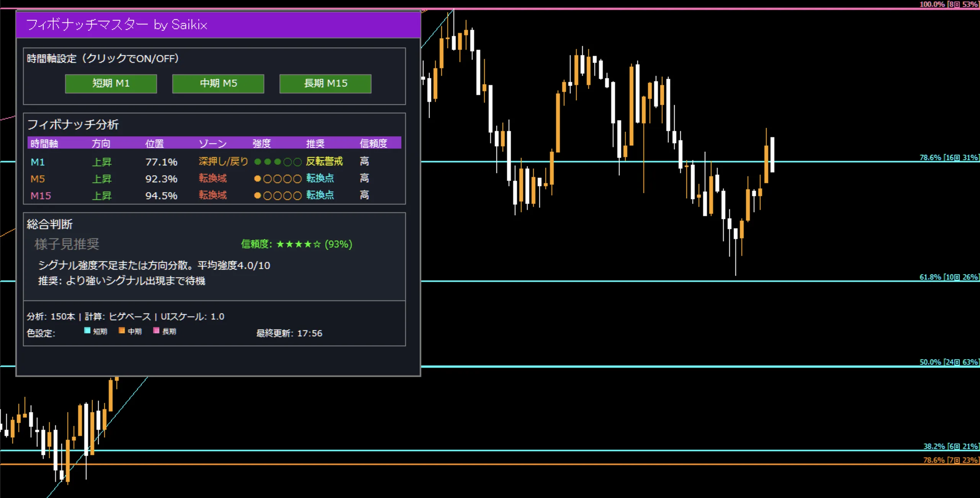This screenshot has height=498, width=980.
Task: Click the 61.8% [10回 26%] level label
Action: click(949, 277)
